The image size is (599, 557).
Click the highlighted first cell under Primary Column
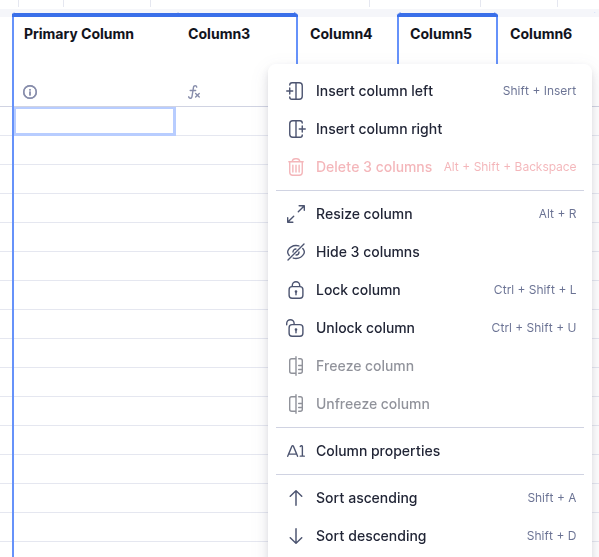(x=95, y=121)
